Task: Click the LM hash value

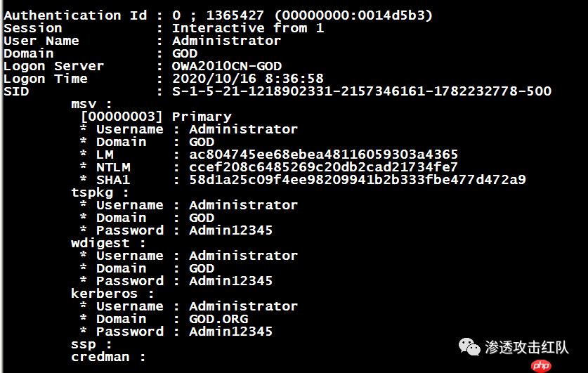Action: click(323, 154)
